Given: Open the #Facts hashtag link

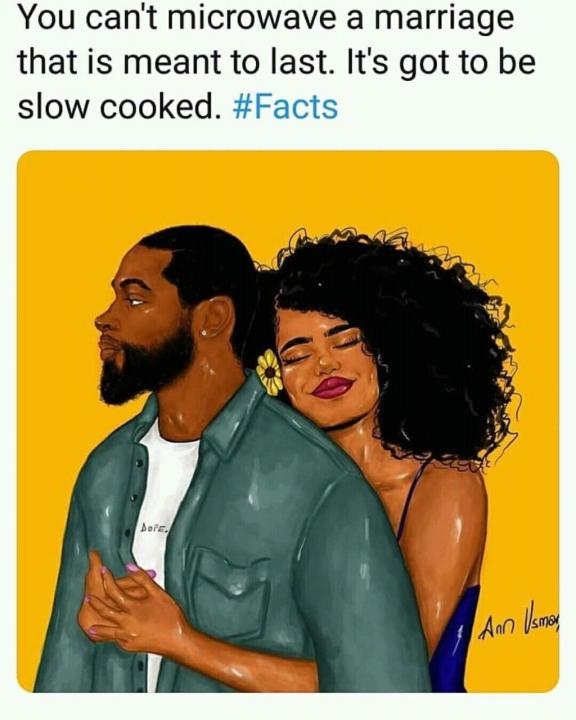Looking at the screenshot, I should 286,107.
